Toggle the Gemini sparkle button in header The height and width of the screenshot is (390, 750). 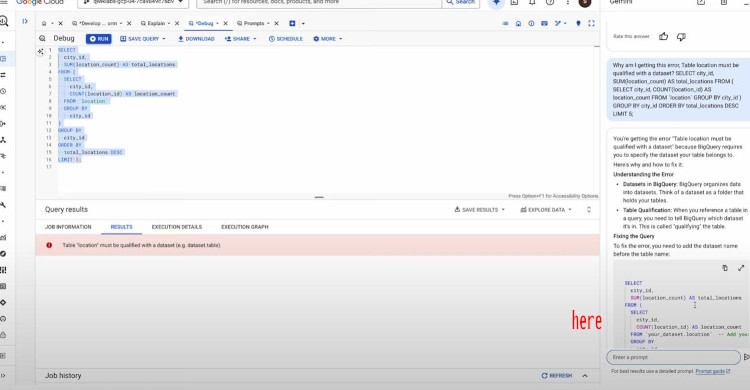[x=496, y=3]
